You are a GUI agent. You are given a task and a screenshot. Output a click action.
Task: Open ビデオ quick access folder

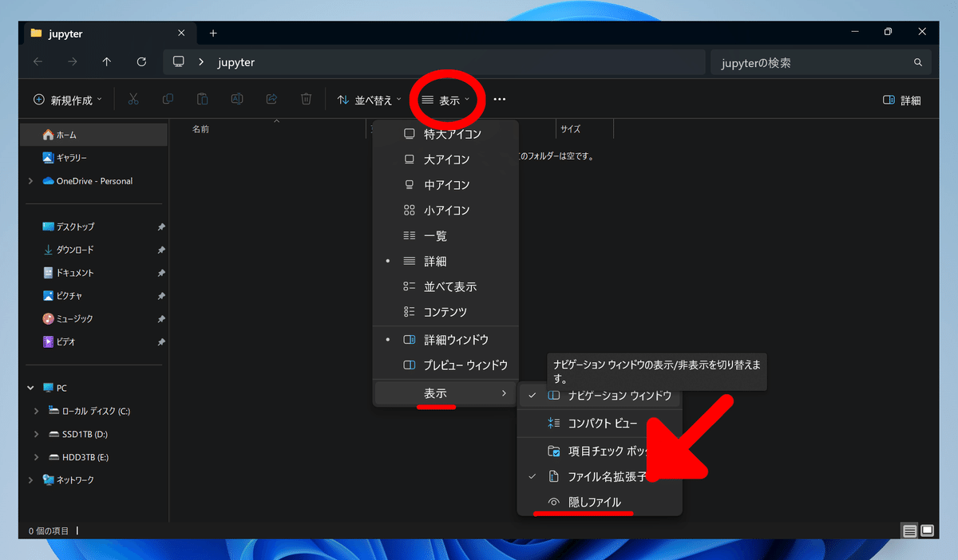coord(94,341)
